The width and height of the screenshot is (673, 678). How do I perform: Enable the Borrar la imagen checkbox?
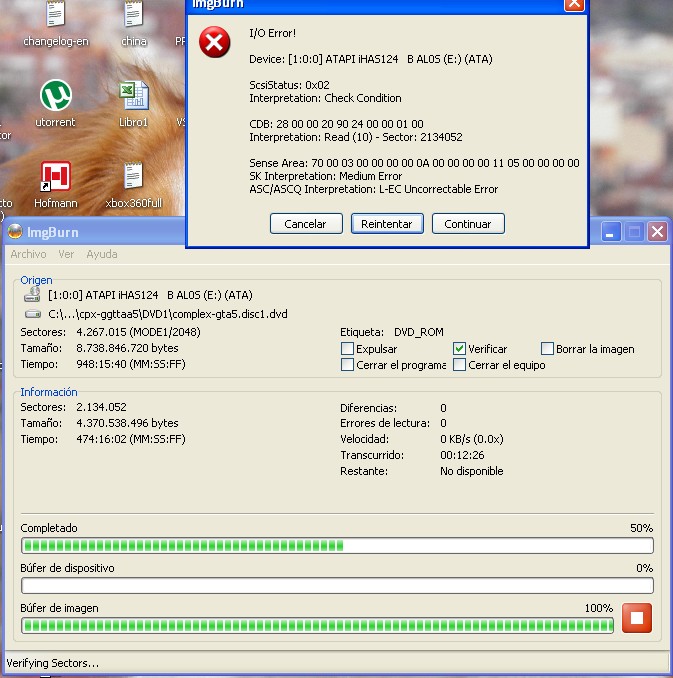pyautogui.click(x=547, y=349)
